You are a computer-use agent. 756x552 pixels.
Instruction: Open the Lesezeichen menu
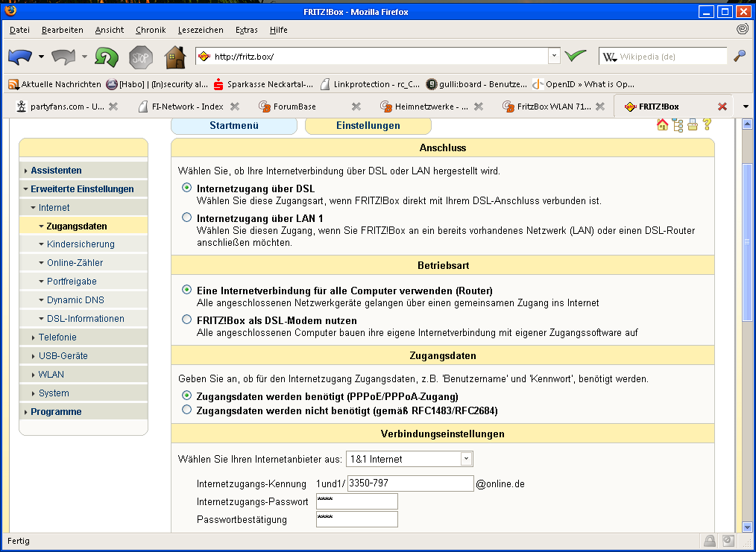pos(201,30)
